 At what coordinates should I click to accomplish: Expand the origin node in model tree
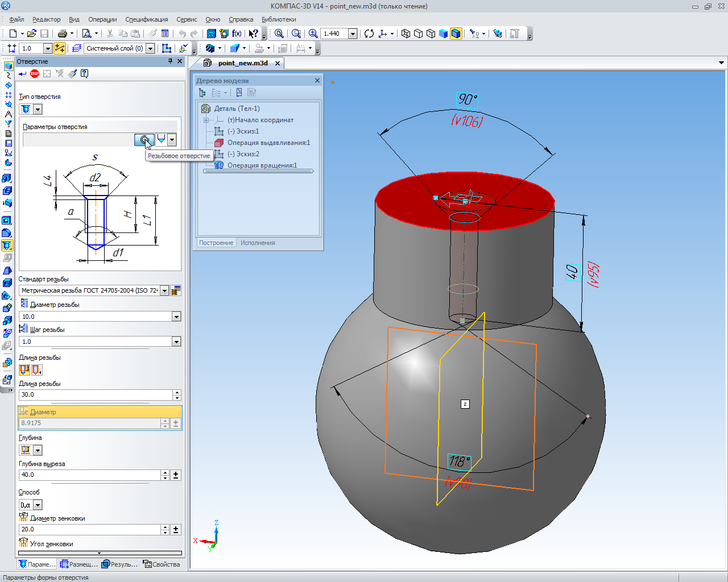206,120
